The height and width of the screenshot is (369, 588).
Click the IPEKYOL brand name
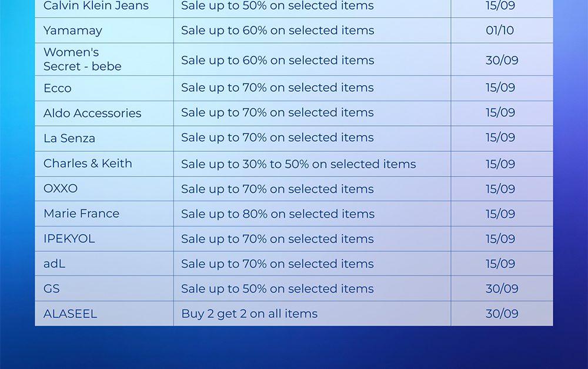coord(69,239)
